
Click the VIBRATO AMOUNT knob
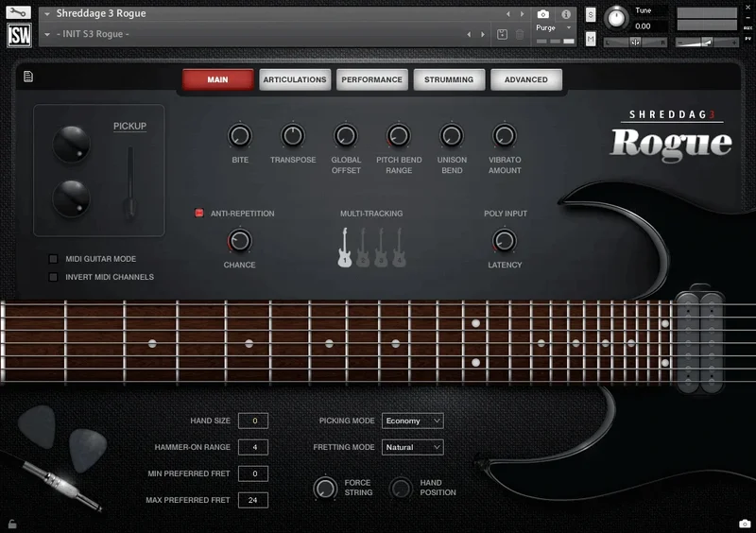click(x=505, y=135)
